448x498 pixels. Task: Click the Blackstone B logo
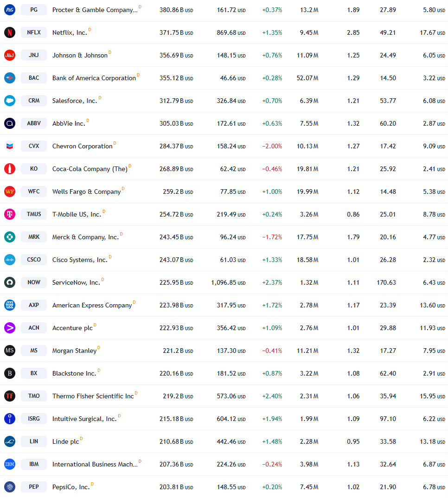click(10, 373)
